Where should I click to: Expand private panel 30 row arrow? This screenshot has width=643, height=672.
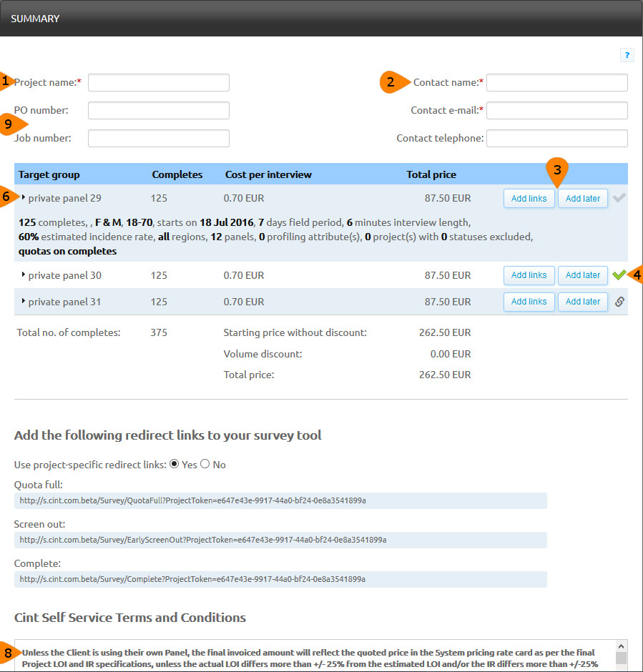tap(23, 275)
